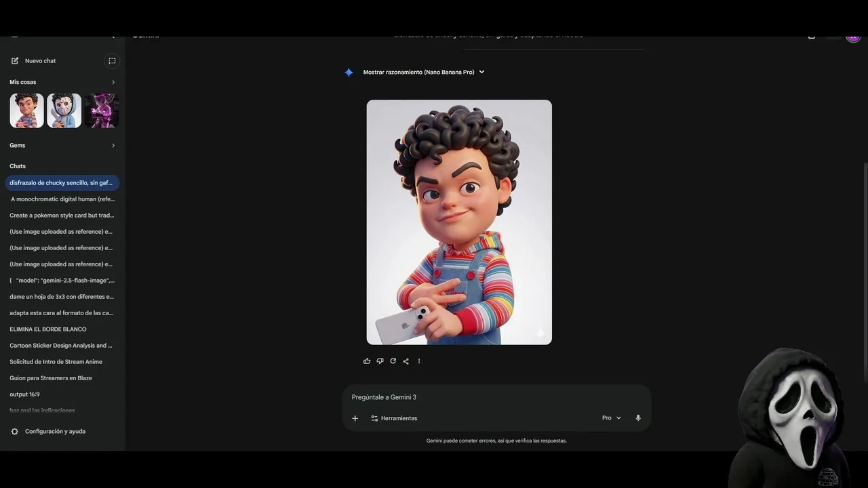Open chat 'adapta esta cara al formato'
Screen dimensions: 868x488
(x=62, y=313)
